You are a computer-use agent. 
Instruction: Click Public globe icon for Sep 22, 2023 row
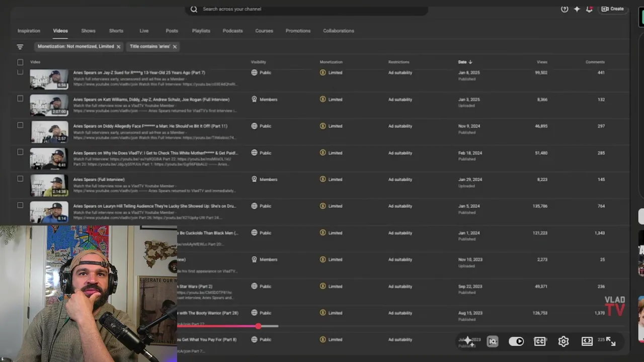(254, 286)
